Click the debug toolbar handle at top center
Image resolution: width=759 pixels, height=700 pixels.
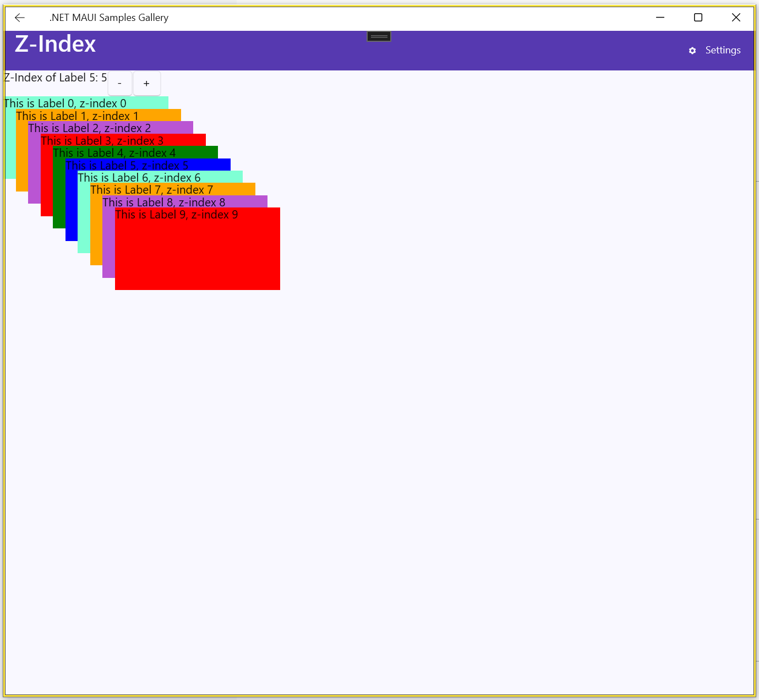(379, 36)
